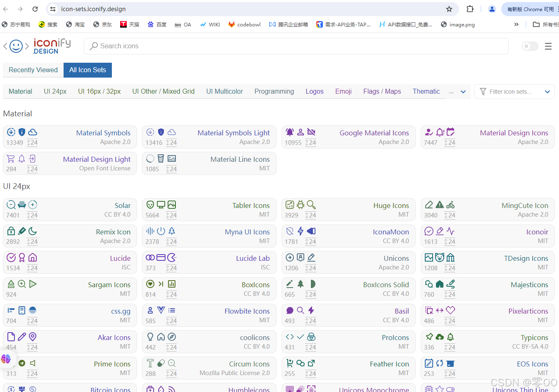This screenshot has width=559, height=392.
Task: Open the Material Design Icons set
Action: click(488, 137)
